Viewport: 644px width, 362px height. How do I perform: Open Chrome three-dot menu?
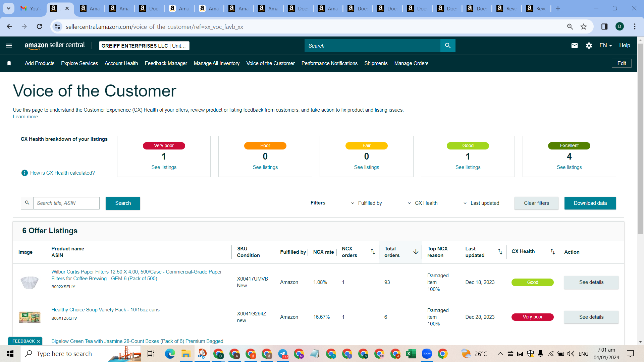[x=635, y=26]
